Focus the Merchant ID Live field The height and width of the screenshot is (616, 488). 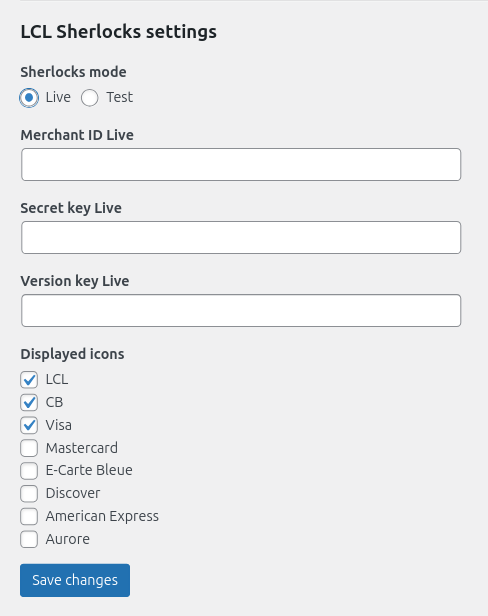pos(241,164)
